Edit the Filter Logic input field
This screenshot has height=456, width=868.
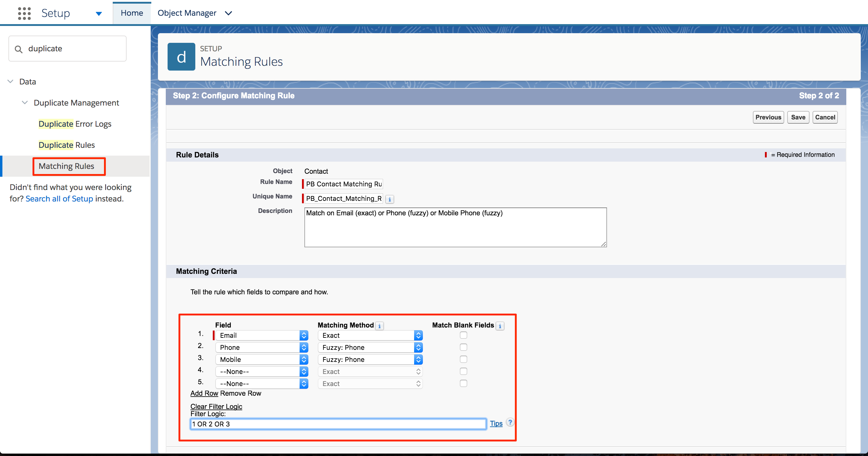(338, 424)
